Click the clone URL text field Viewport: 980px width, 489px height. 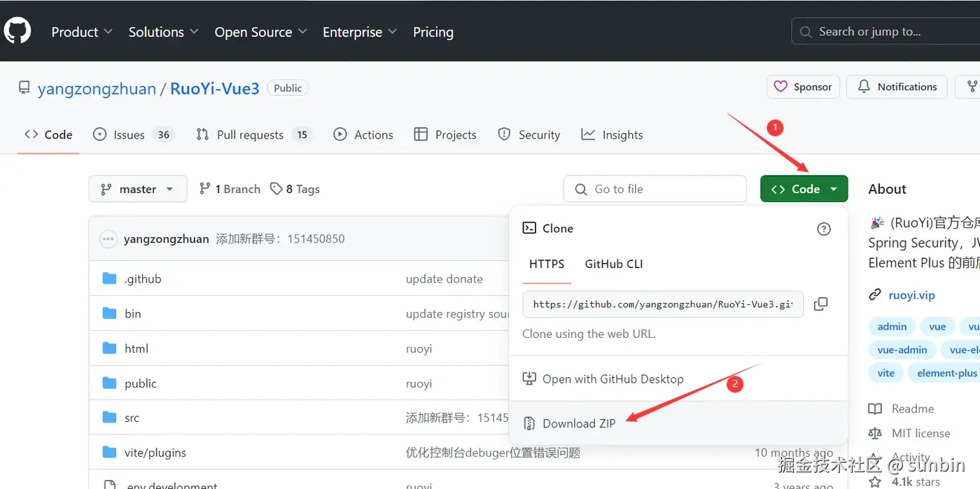click(663, 304)
